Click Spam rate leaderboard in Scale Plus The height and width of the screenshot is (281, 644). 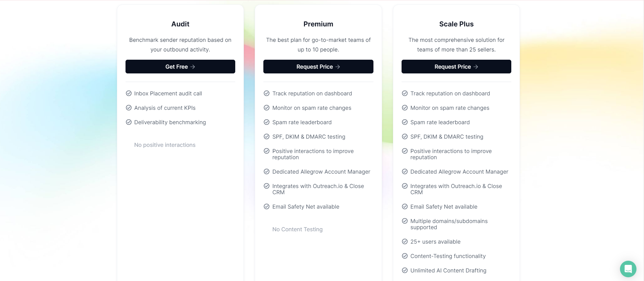pos(440,122)
